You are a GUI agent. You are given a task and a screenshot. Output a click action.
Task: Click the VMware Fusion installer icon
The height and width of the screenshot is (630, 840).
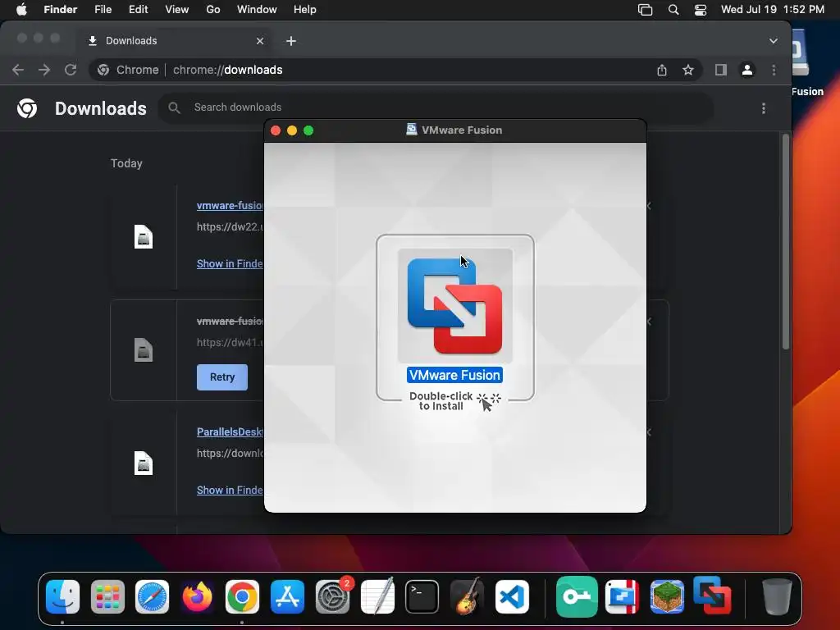pos(454,306)
